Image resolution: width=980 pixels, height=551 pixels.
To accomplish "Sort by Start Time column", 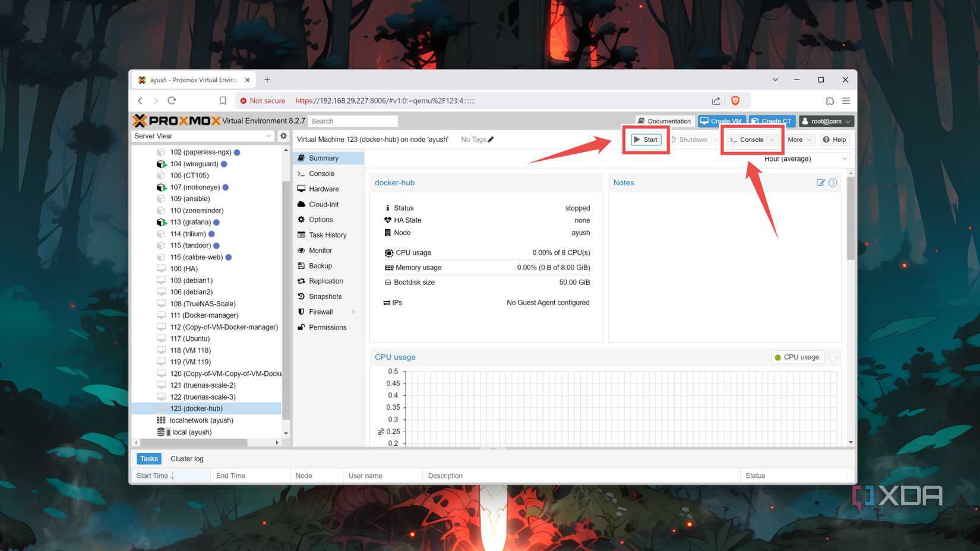I will [x=170, y=476].
